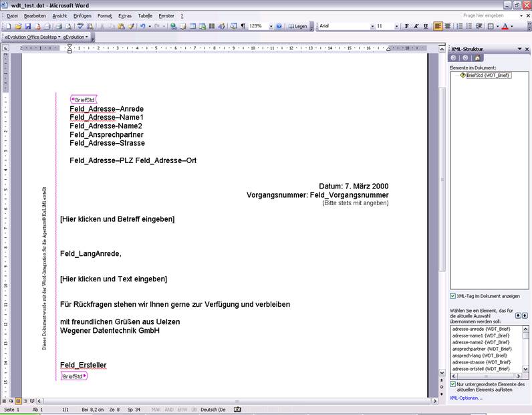Viewport: 532px width, 415px height.
Task: Open eEvolution Office Desktop menu
Action: (33, 37)
